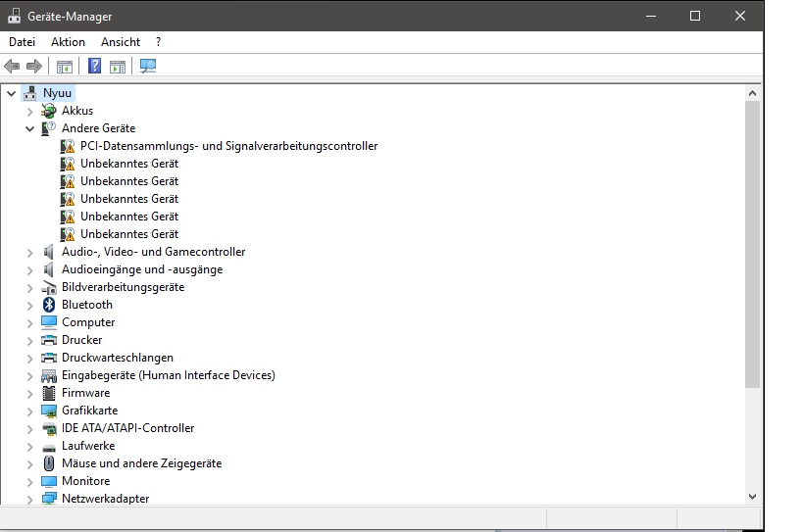This screenshot has width=803, height=532.
Task: Select PCI-Datensammlungs- und Signalverarbeitungscontroller entry
Action: [x=228, y=146]
